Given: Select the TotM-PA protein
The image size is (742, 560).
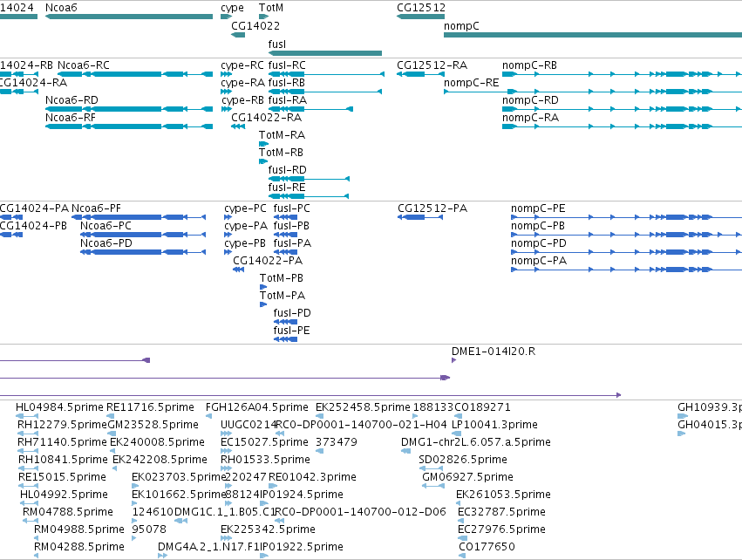Looking at the screenshot, I should (282, 296).
